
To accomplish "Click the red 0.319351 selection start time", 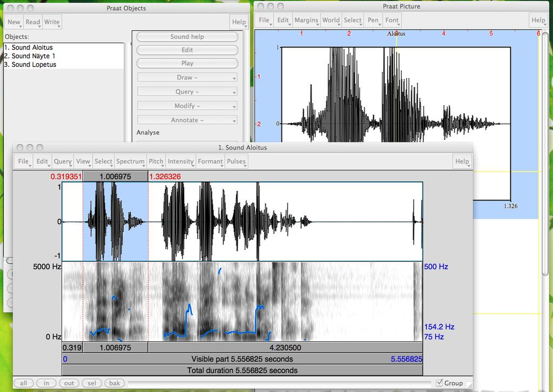I will (x=66, y=177).
